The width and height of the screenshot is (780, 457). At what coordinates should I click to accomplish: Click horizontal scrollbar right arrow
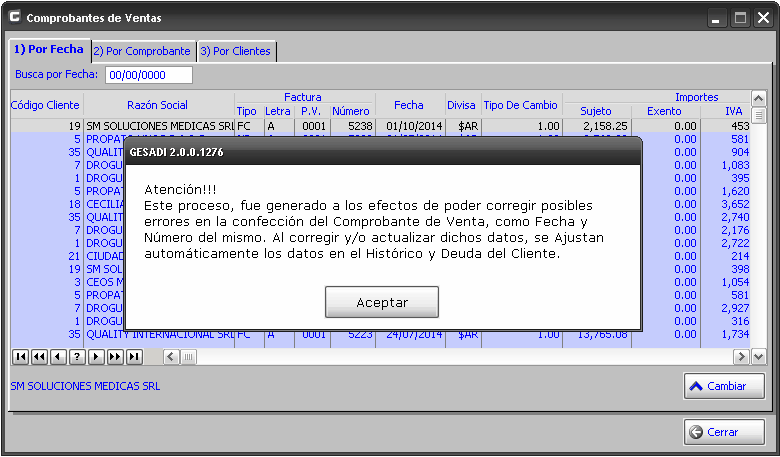742,357
